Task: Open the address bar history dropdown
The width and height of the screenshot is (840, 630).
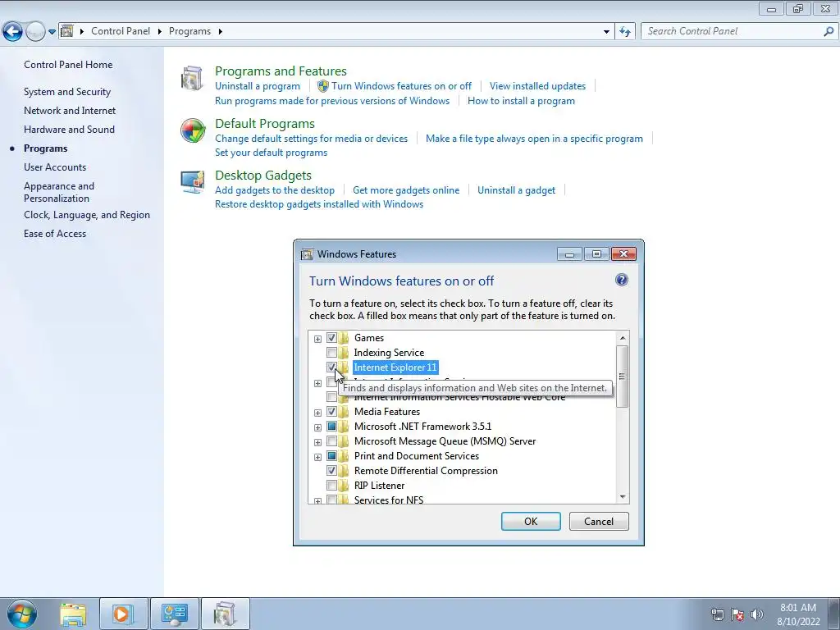Action: (x=606, y=32)
